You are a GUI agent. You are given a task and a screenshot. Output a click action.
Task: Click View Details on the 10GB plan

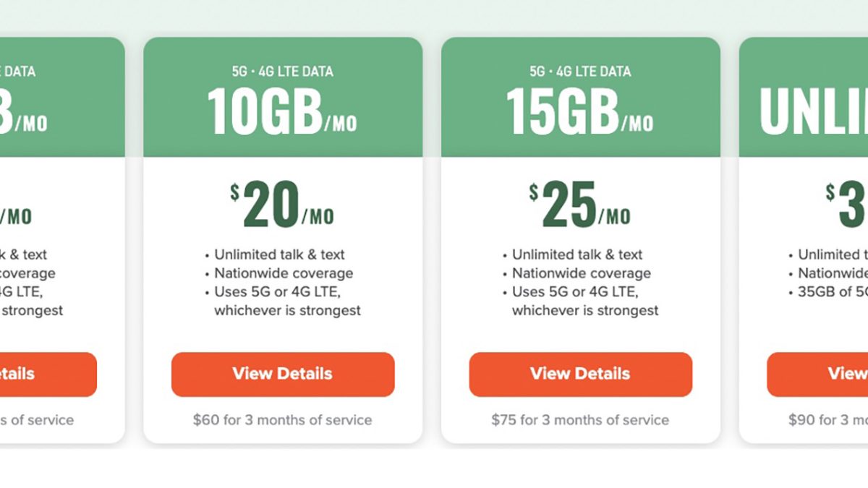tap(283, 374)
